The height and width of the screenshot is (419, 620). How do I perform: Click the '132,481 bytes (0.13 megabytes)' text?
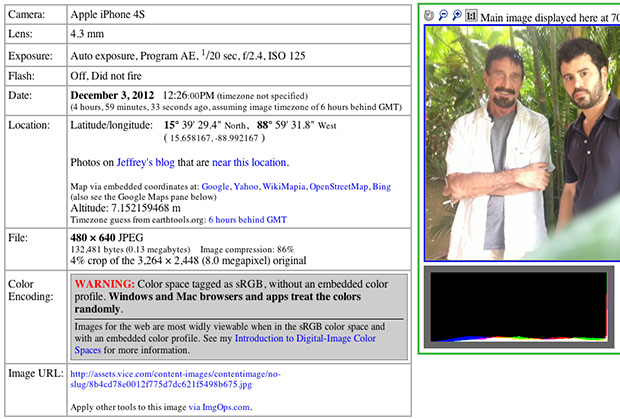(130, 250)
